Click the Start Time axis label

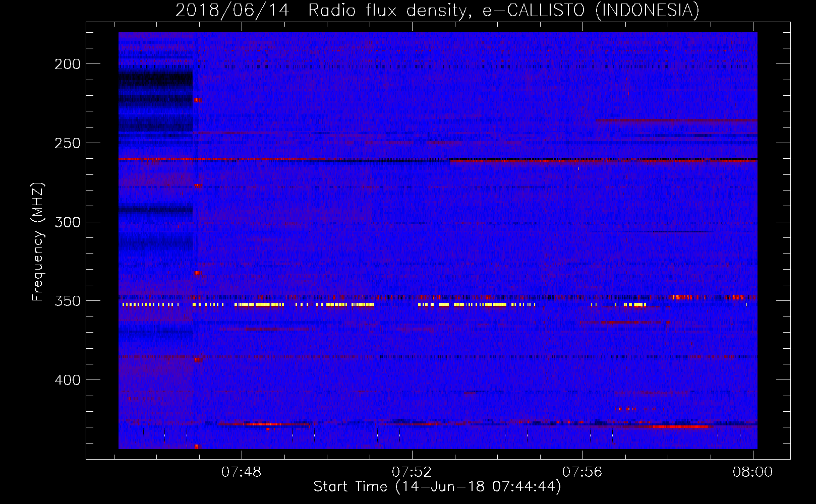[437, 487]
